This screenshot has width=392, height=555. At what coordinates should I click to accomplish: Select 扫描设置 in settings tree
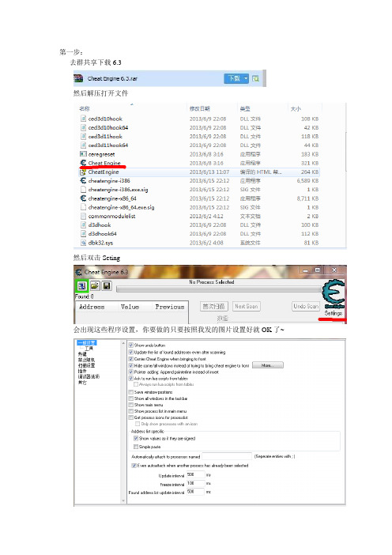(x=86, y=365)
